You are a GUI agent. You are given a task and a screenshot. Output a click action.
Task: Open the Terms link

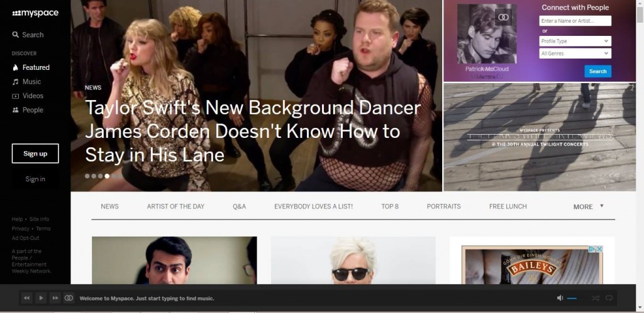pos(43,229)
